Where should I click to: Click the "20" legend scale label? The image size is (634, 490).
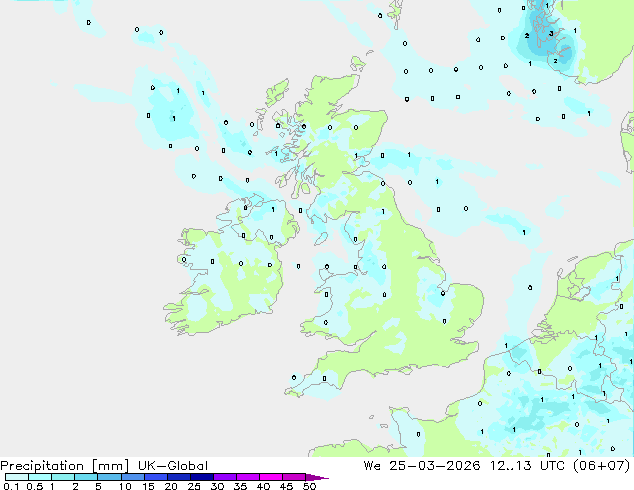pyautogui.click(x=171, y=486)
